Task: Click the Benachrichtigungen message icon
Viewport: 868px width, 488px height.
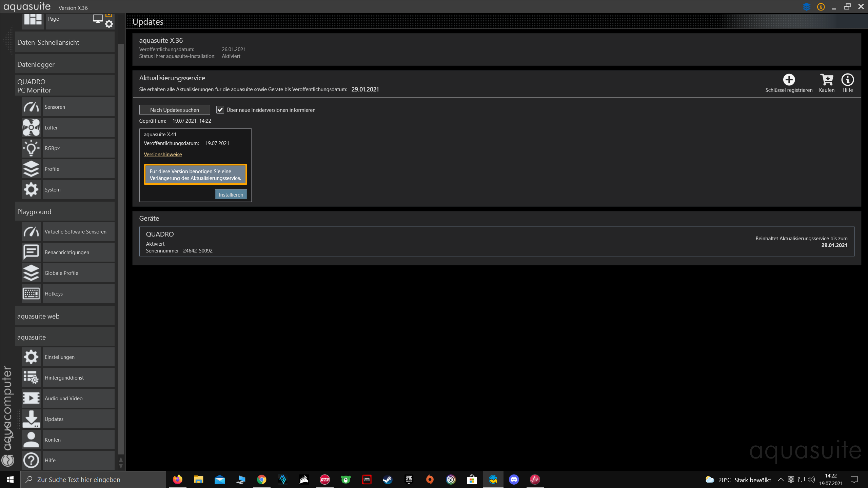Action: point(31,252)
